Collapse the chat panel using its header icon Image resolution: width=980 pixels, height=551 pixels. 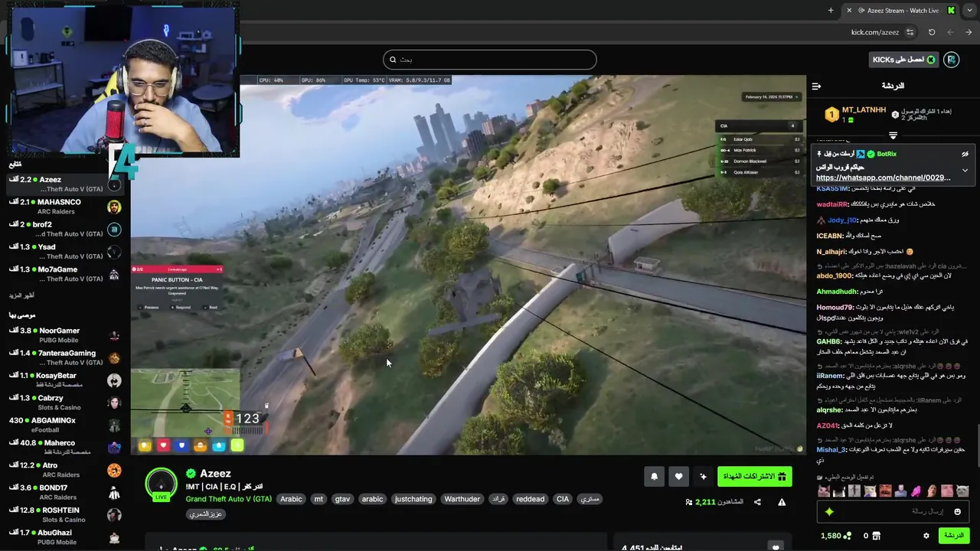click(x=816, y=86)
